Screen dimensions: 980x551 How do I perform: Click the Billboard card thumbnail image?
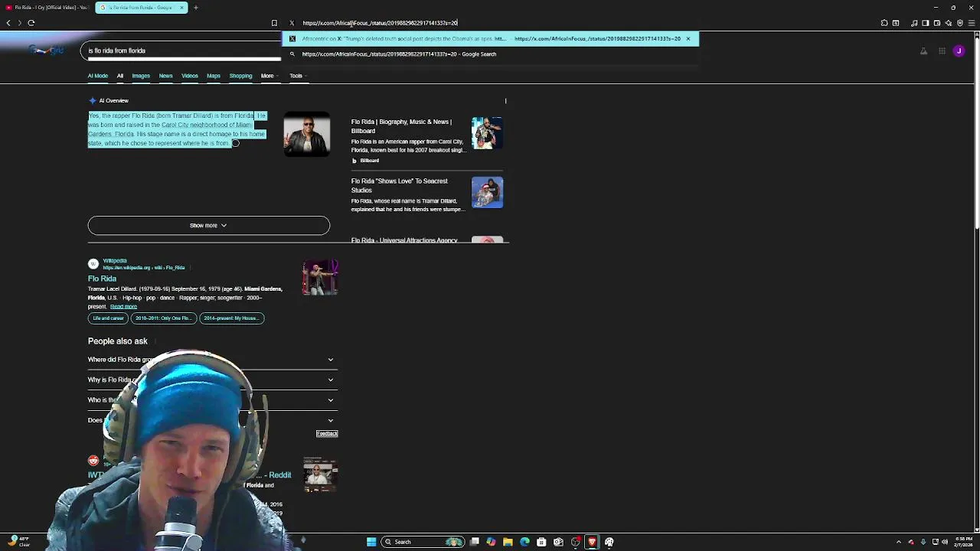click(487, 133)
